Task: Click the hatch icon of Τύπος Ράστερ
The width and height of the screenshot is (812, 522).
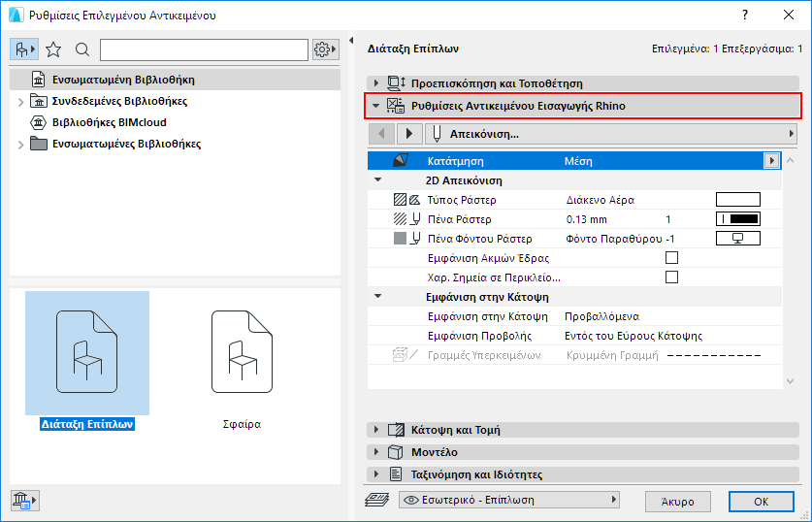Action: [400, 199]
